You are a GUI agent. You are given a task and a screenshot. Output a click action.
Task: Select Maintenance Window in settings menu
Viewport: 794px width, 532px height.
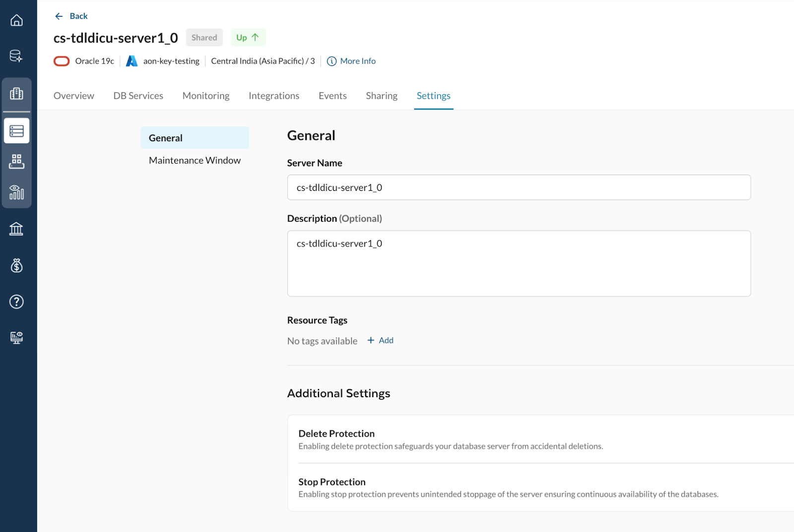pyautogui.click(x=195, y=160)
